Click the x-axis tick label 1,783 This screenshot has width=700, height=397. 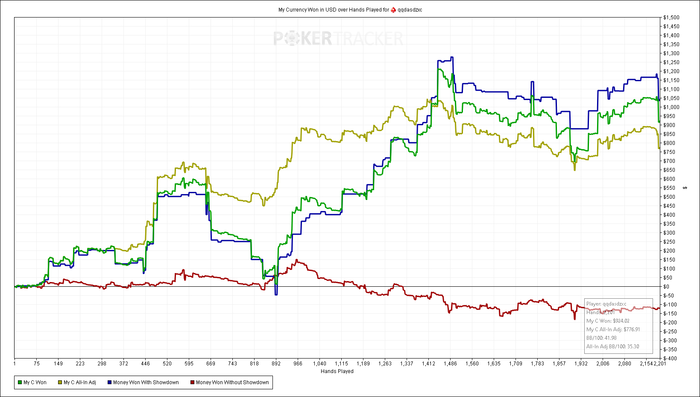537,364
